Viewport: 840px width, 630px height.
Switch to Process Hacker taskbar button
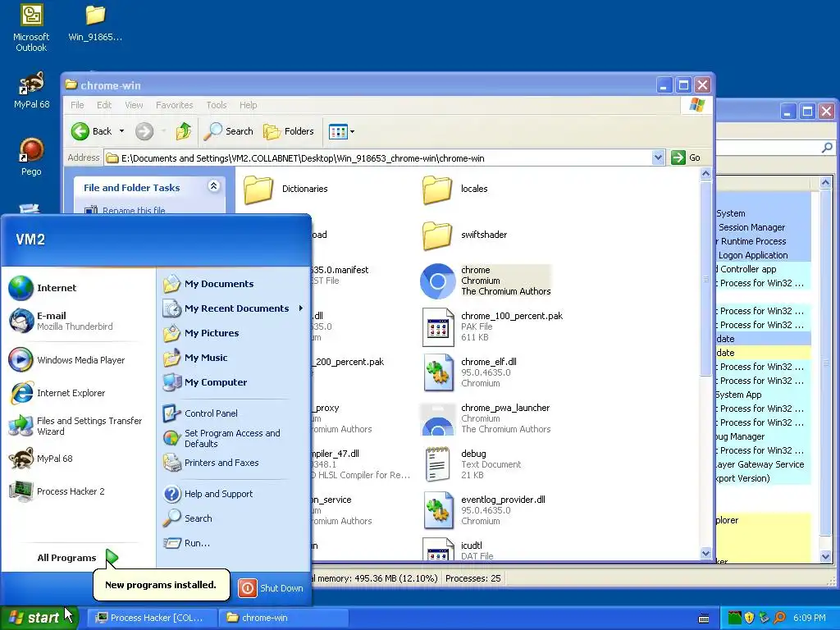(153, 618)
